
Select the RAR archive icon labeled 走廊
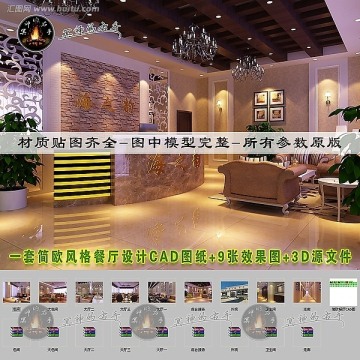307,332
